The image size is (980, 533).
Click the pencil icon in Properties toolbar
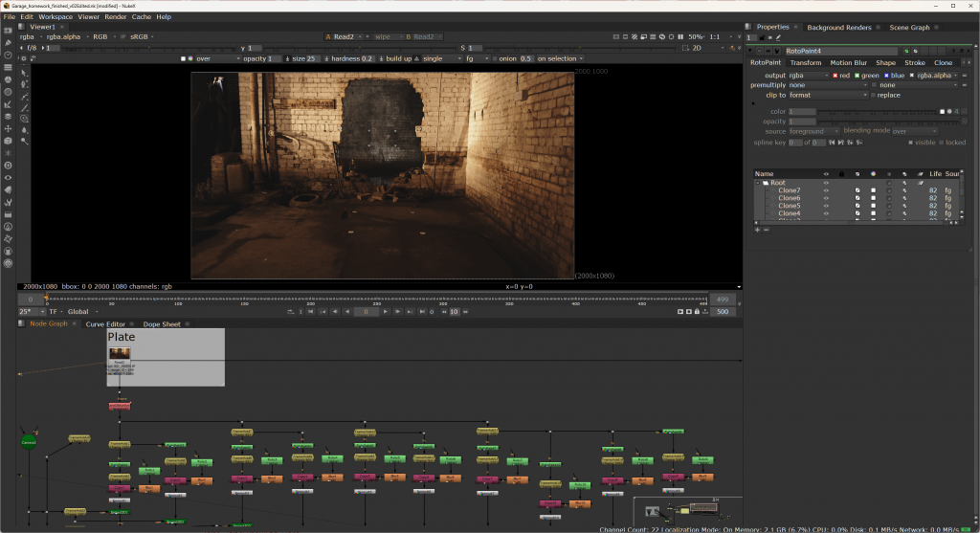[x=778, y=37]
